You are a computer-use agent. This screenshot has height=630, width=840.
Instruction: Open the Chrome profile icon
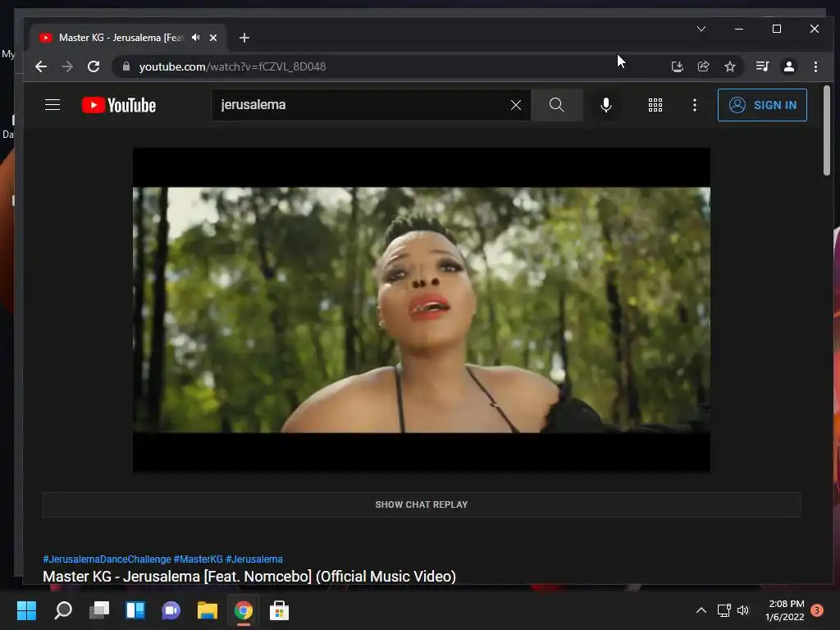788,66
